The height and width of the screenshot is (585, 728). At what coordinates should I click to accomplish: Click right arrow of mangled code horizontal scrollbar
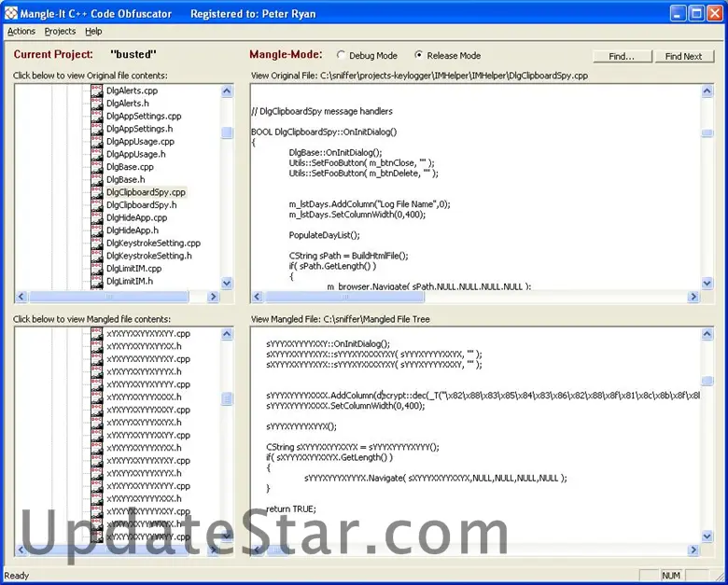(693, 550)
